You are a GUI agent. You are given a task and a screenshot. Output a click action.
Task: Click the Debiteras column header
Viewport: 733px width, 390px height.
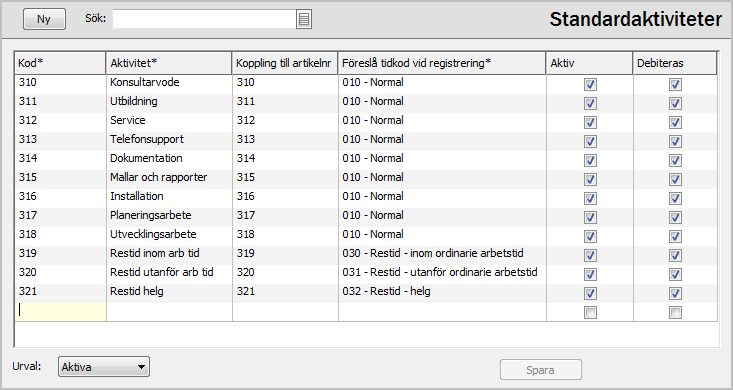tap(675, 63)
